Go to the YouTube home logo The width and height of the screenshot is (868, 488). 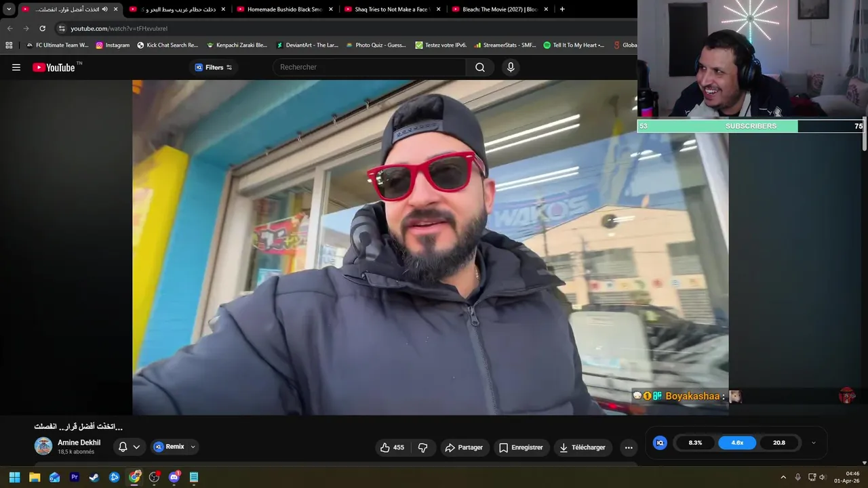click(54, 67)
